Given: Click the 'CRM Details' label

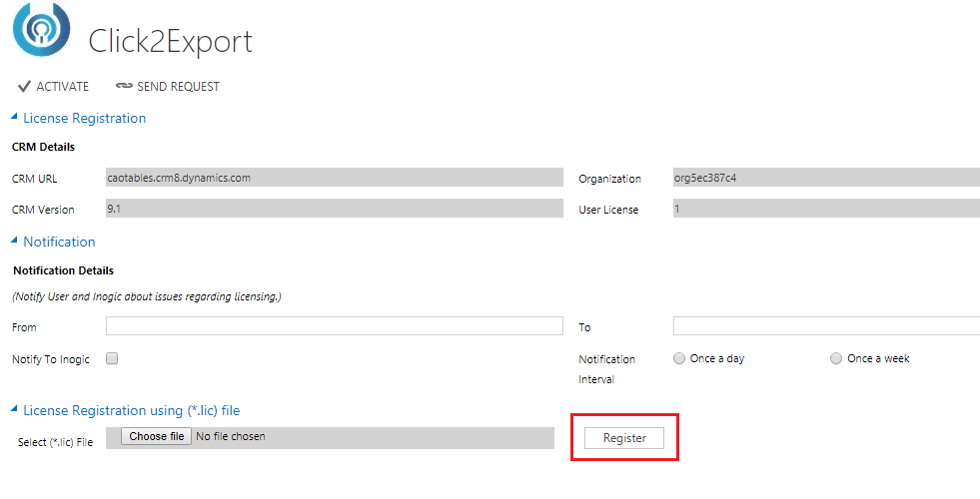Looking at the screenshot, I should [x=43, y=147].
